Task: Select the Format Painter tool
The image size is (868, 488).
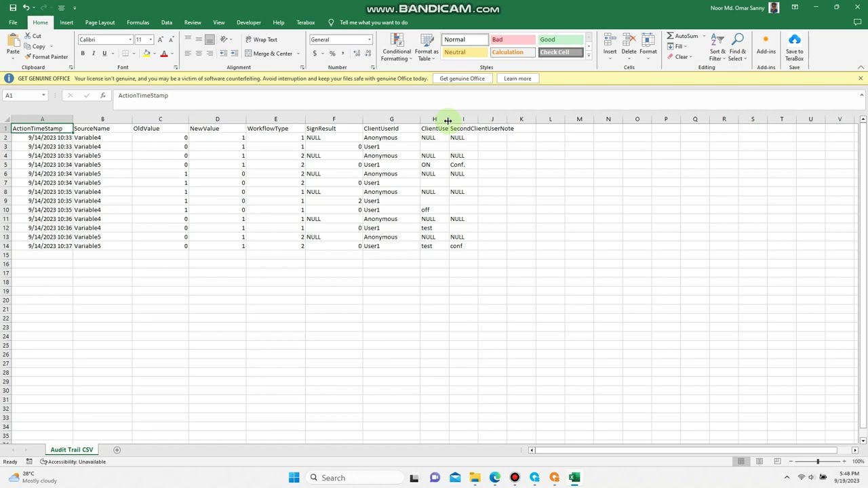Action: click(x=46, y=57)
